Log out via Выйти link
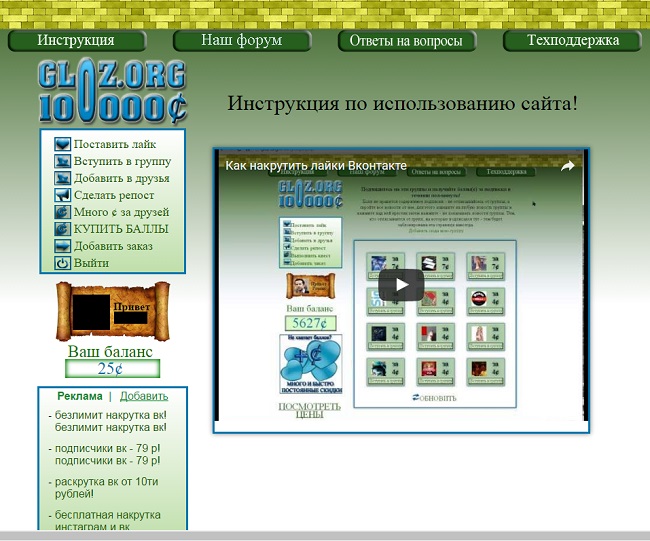Screen dimensions: 650x541 pos(91,263)
